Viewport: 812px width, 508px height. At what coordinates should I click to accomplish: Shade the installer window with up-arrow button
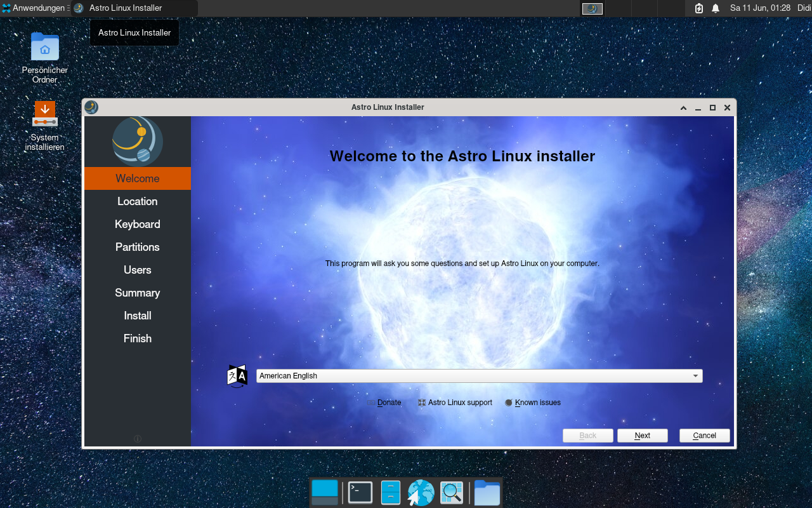point(683,108)
